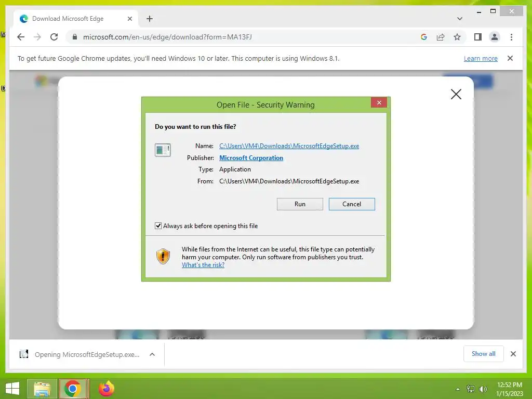Open network status tray icon

(x=471, y=389)
